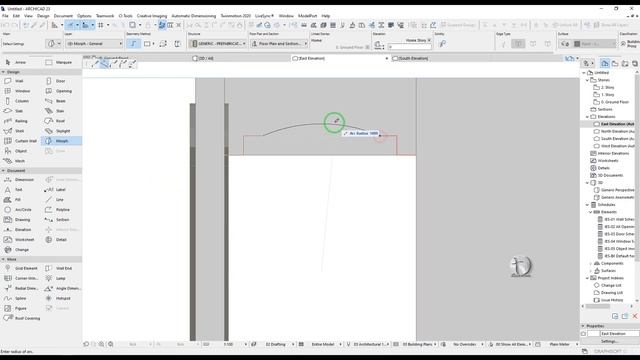Screen dimensions: 640x360
Task: Open North Elevation in navigator
Action: 614,131
